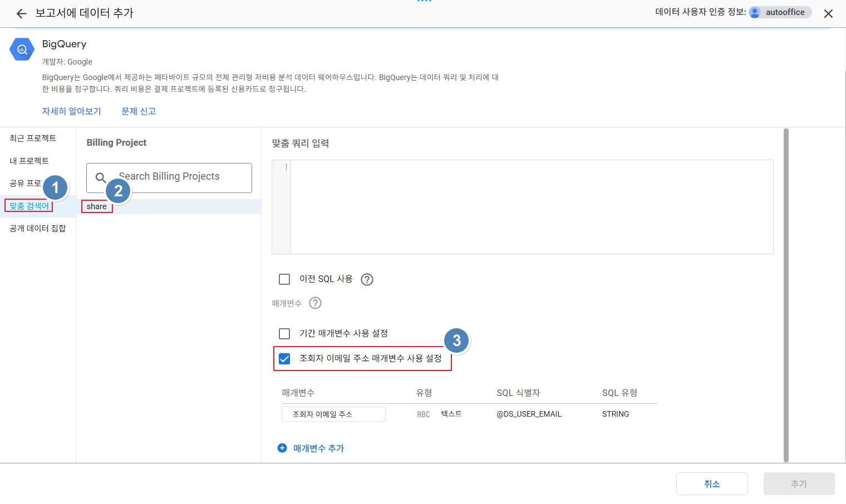This screenshot has height=504, width=846.
Task: Click the ABC text type icon
Action: click(x=424, y=414)
